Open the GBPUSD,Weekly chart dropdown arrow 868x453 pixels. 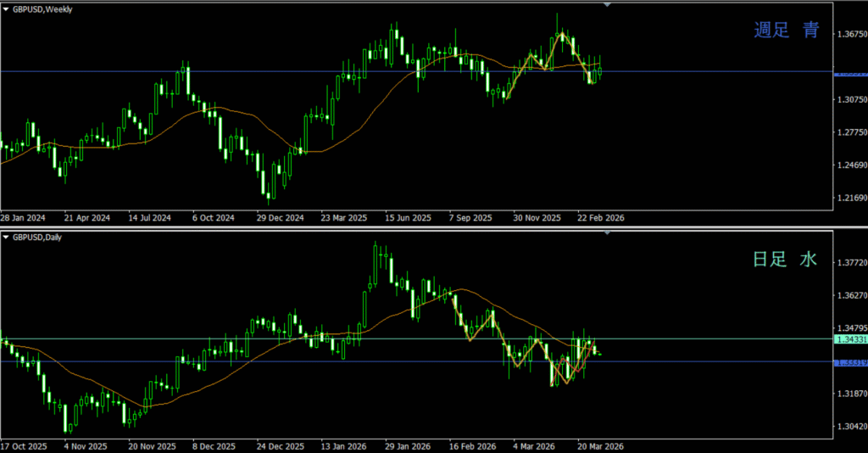[6, 8]
